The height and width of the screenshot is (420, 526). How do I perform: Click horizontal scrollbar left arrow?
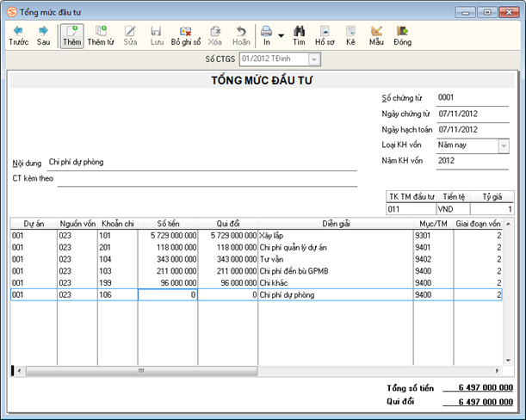(x=19, y=371)
